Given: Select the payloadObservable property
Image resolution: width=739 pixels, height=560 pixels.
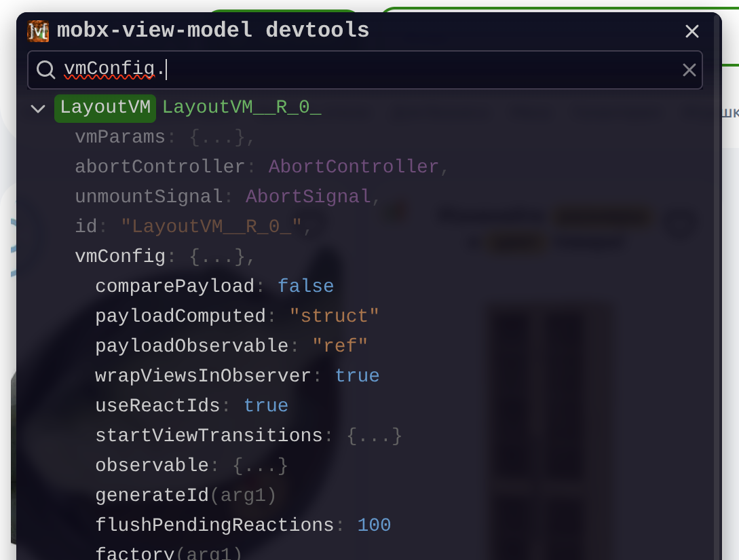Looking at the screenshot, I should coord(192,346).
